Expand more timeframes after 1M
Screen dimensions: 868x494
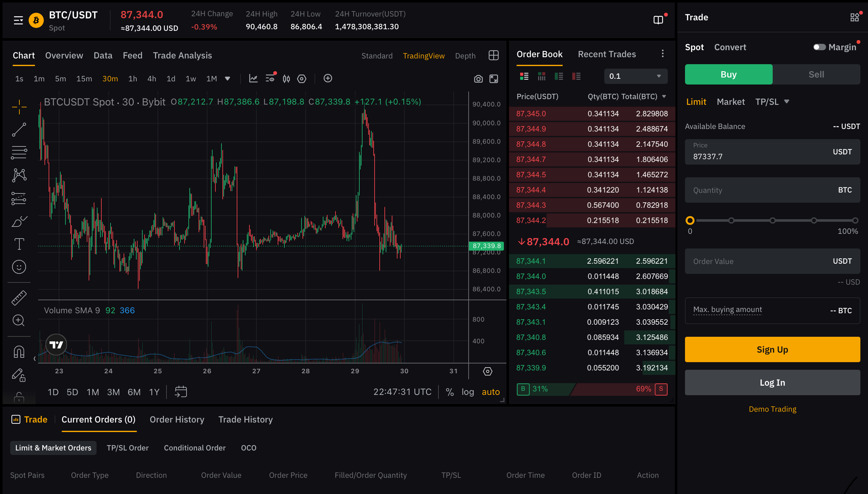(x=227, y=79)
